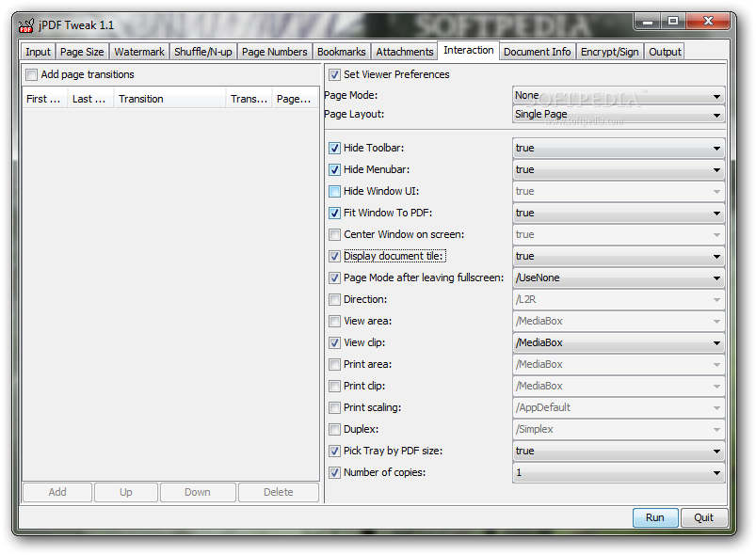Click the Last column header in transitions table

(90, 99)
